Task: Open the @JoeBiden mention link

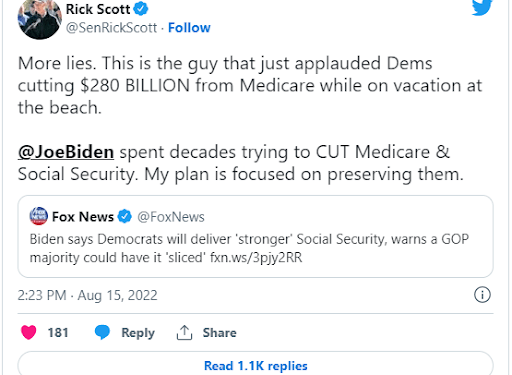Action: click(x=66, y=152)
